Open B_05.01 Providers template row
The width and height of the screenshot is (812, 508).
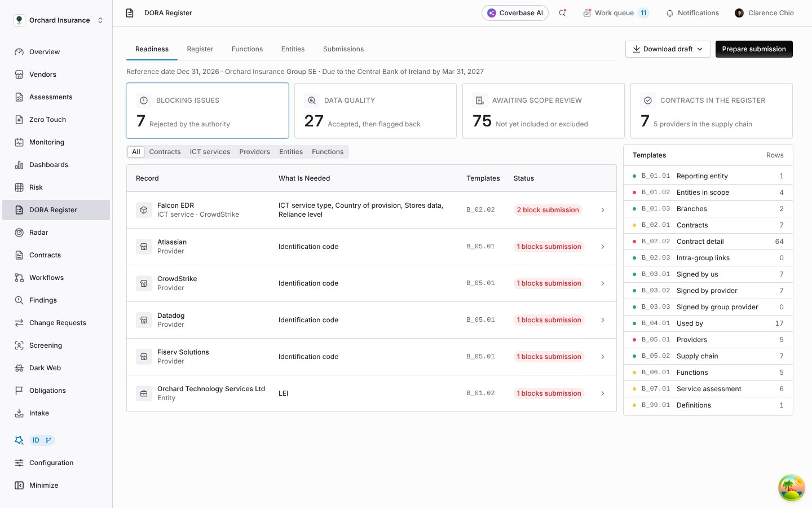click(x=708, y=340)
